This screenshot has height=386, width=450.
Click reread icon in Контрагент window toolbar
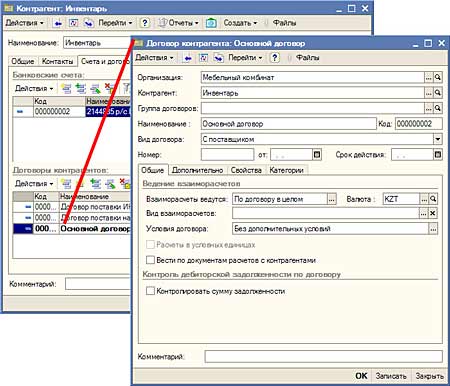73,23
